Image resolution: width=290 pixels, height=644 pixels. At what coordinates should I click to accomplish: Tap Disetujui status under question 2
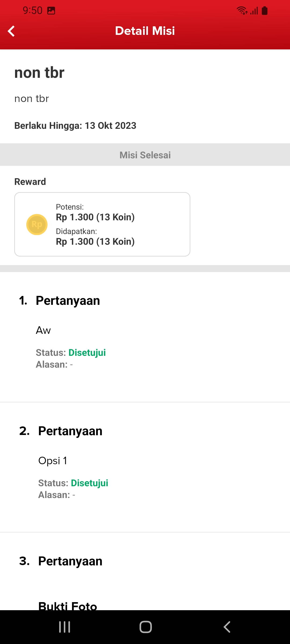89,483
